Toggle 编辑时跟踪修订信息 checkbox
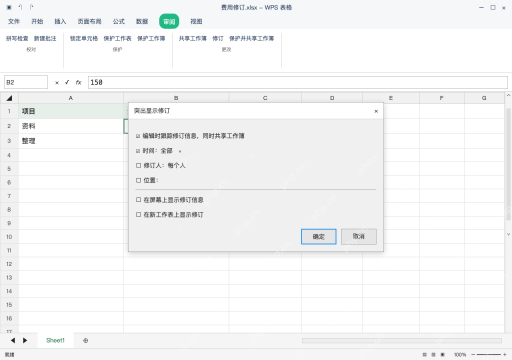Image resolution: width=512 pixels, height=360 pixels. coord(138,136)
